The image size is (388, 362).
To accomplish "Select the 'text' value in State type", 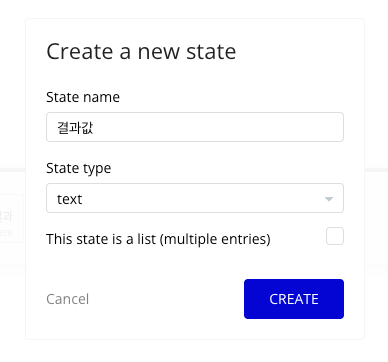I will tap(69, 199).
